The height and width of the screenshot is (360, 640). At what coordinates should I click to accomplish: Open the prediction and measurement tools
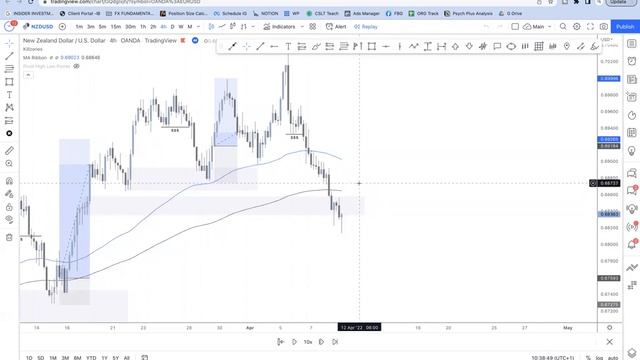(x=9, y=120)
